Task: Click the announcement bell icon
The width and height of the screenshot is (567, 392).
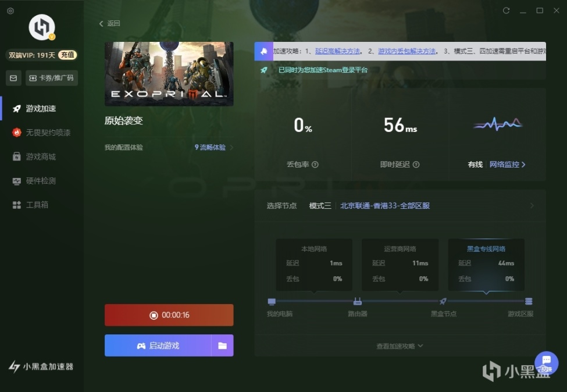Action: (x=264, y=51)
